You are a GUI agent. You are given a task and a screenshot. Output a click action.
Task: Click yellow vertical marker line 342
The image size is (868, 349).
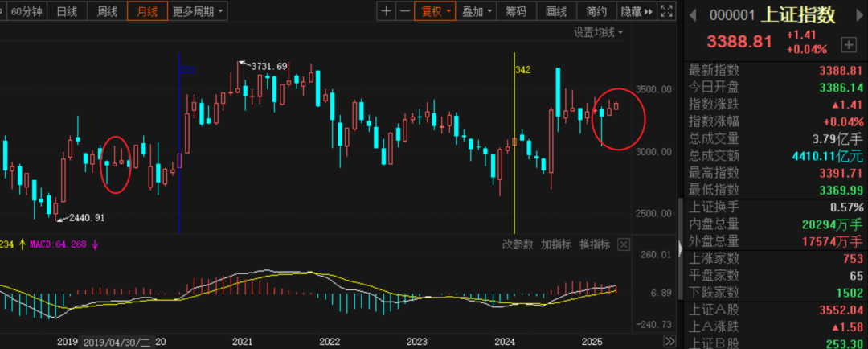pos(515,143)
